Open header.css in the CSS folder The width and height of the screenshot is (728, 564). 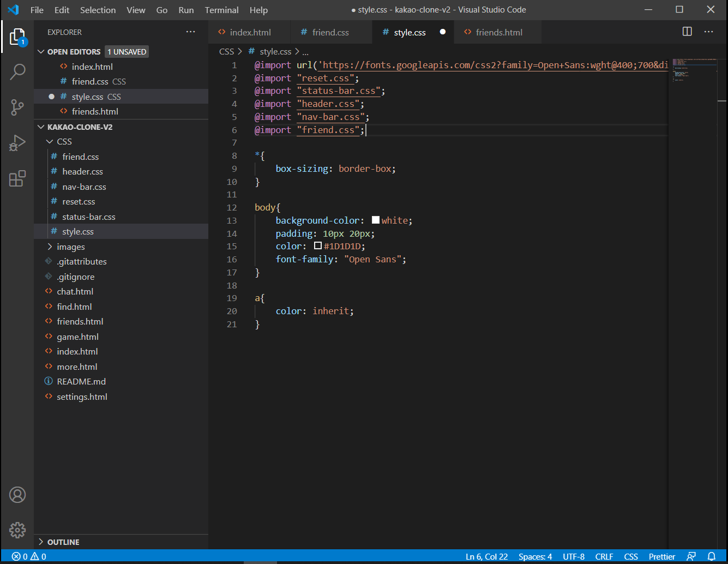(x=121, y=171)
